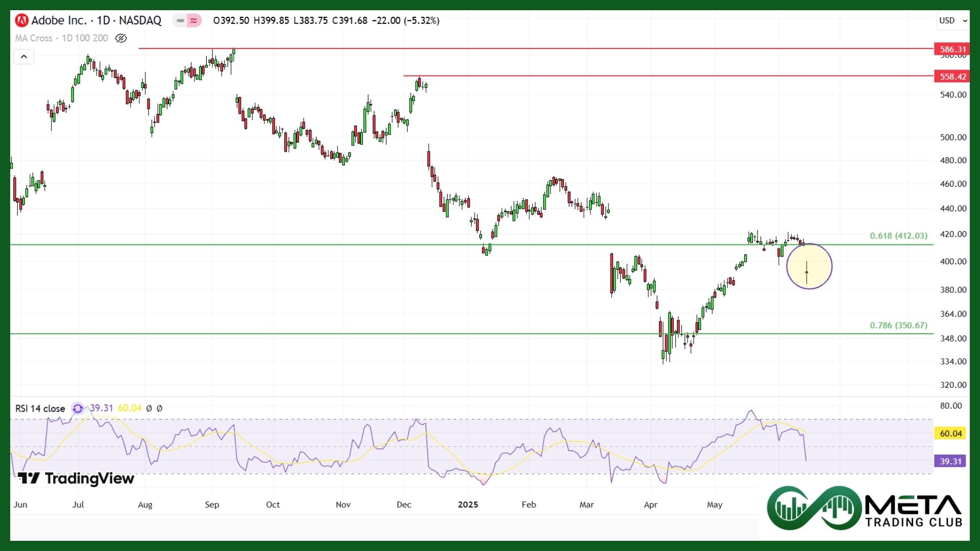
Task: Open the RSI 14 close indicator legend
Action: [40, 409]
